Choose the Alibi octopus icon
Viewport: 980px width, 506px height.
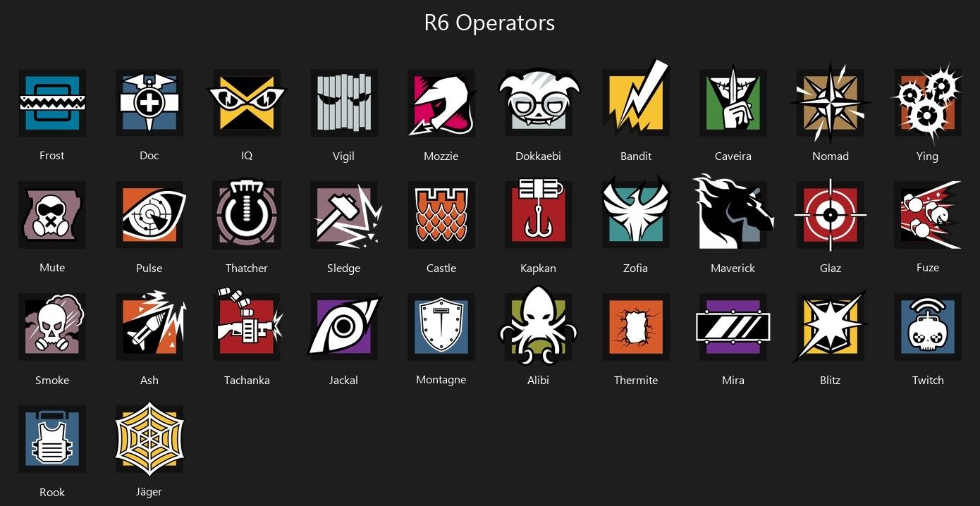(x=539, y=326)
